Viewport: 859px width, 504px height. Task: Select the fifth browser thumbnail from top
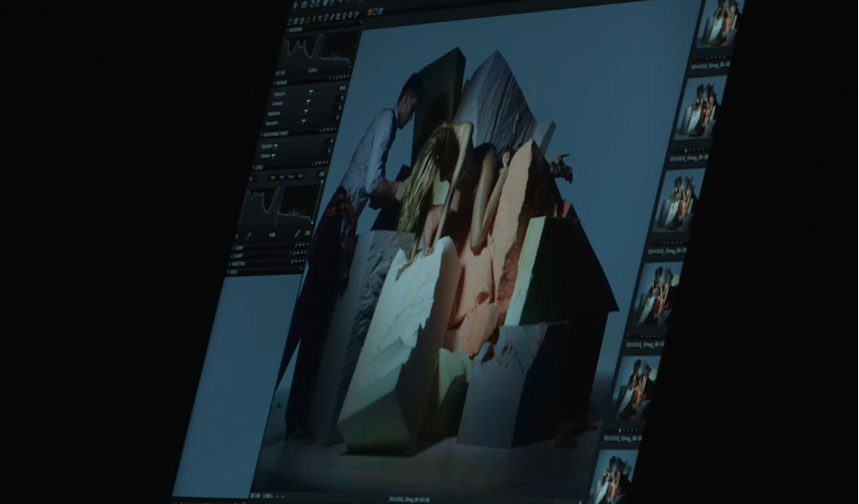635,388
